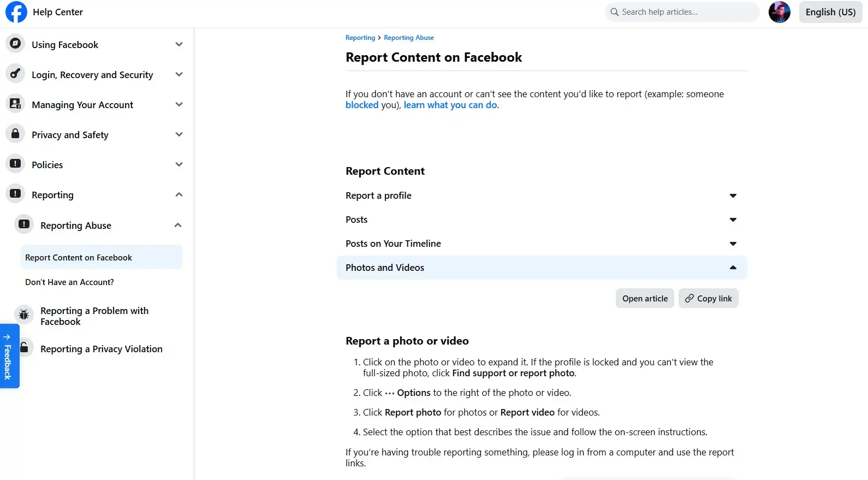Select Report Content on Facebook sidebar item

pos(102,257)
